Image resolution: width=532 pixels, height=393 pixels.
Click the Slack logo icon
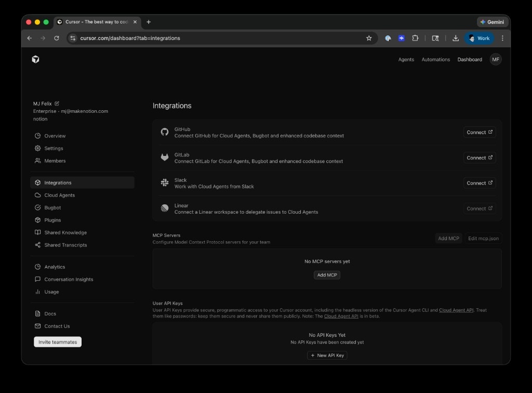point(165,183)
